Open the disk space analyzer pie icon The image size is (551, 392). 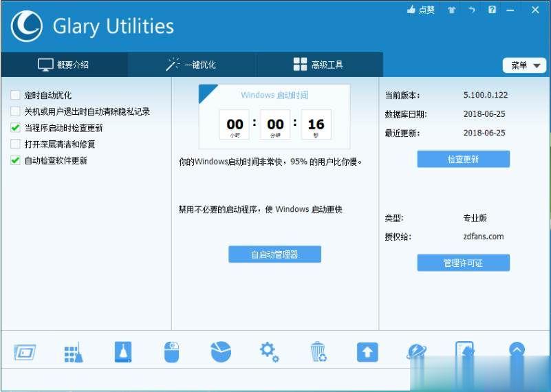221,351
